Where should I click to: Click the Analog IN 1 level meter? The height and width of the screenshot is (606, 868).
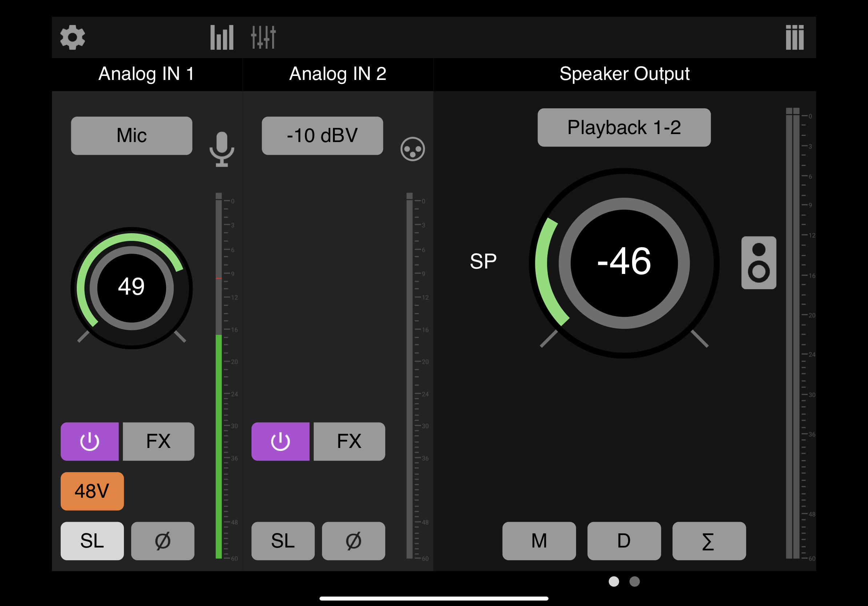[219, 376]
